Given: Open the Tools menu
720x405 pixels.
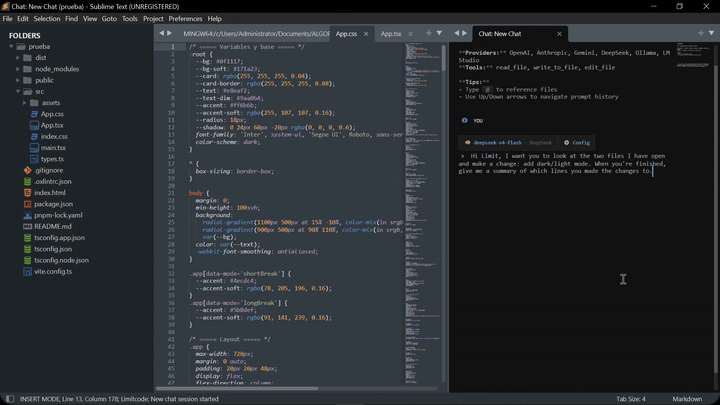Looking at the screenshot, I should pos(129,19).
